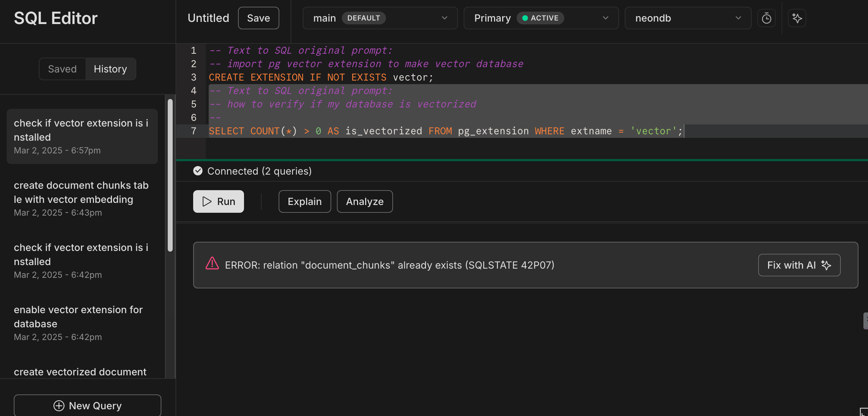This screenshot has height=416, width=868.
Task: Click line number 7 in gutter
Action: 194,131
